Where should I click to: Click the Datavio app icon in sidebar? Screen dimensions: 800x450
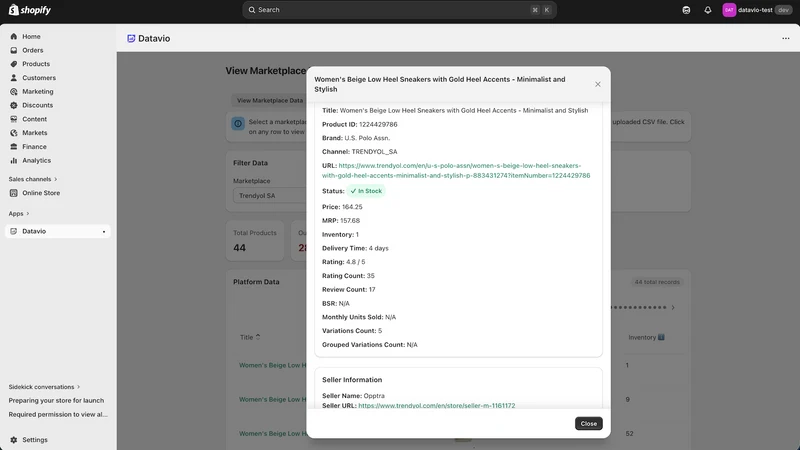[14, 231]
